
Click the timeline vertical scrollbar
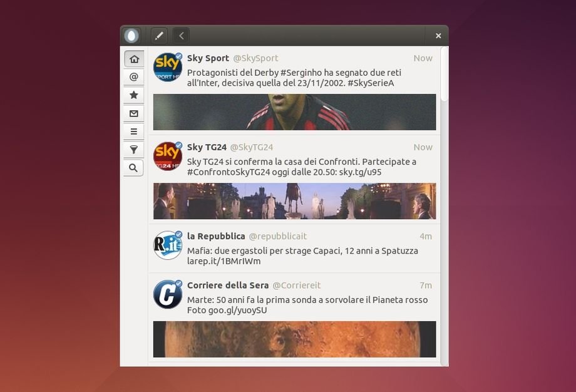coord(445,74)
